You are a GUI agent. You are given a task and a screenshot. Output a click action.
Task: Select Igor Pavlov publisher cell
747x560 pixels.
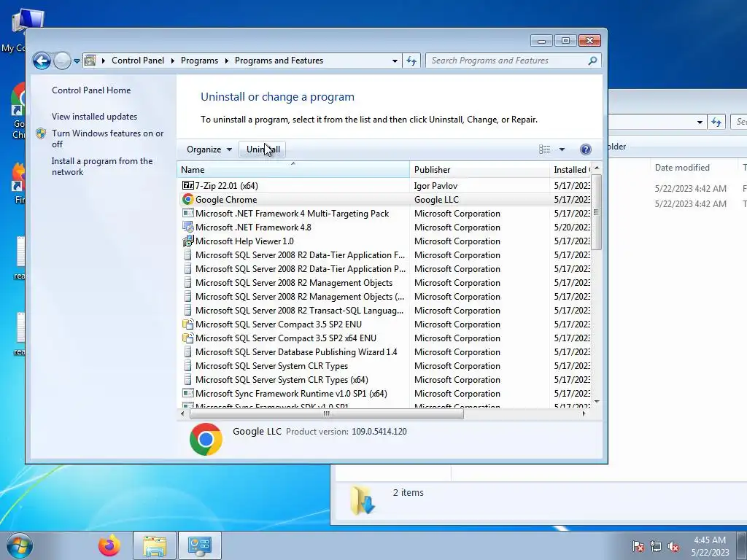pos(436,186)
